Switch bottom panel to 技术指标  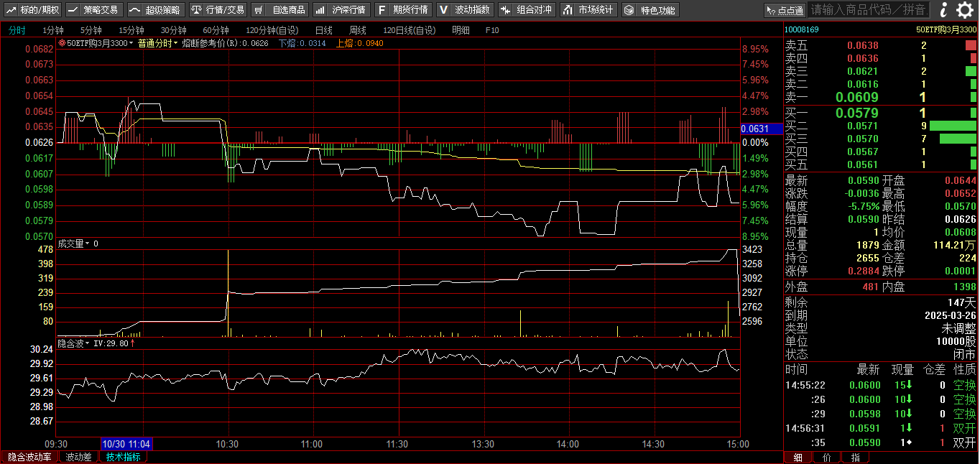[x=123, y=457]
